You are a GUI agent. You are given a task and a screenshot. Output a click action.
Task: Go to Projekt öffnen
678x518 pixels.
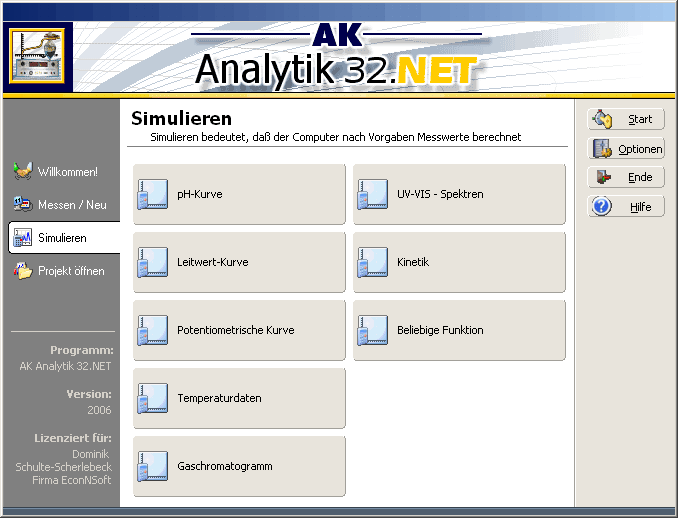pos(64,271)
